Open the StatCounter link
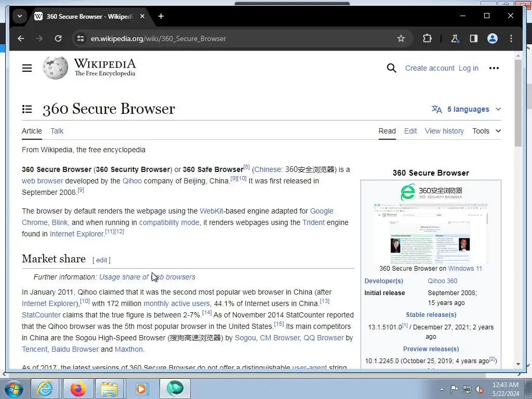The width and height of the screenshot is (532, 399). point(41,315)
